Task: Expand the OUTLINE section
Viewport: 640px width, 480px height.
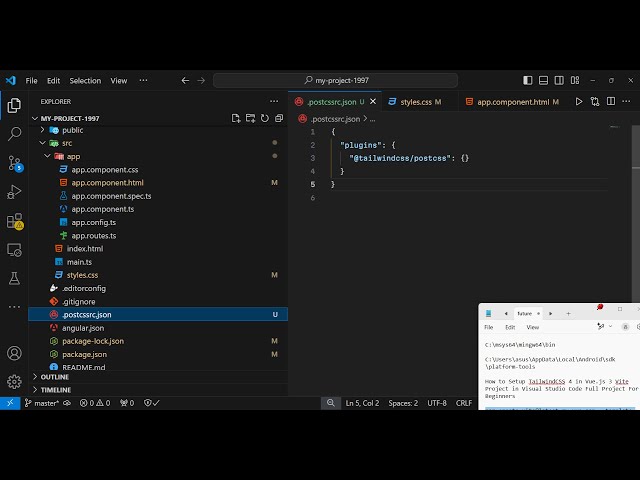Action: click(55, 377)
